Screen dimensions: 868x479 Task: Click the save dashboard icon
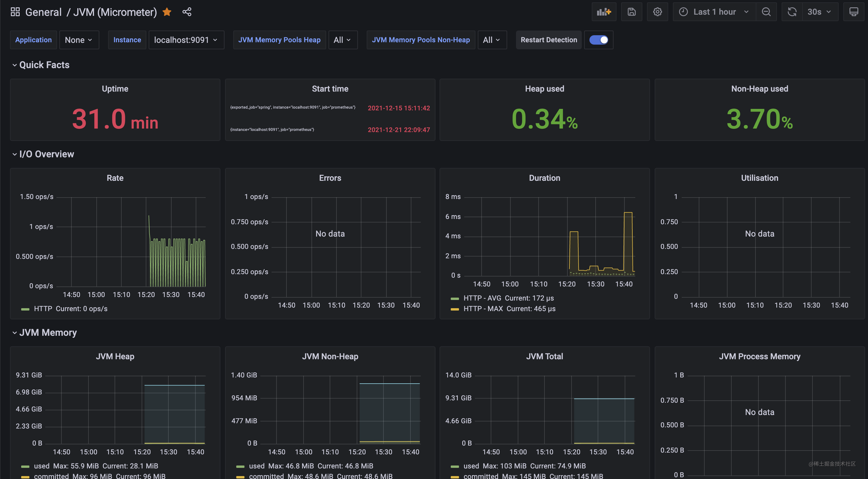631,11
